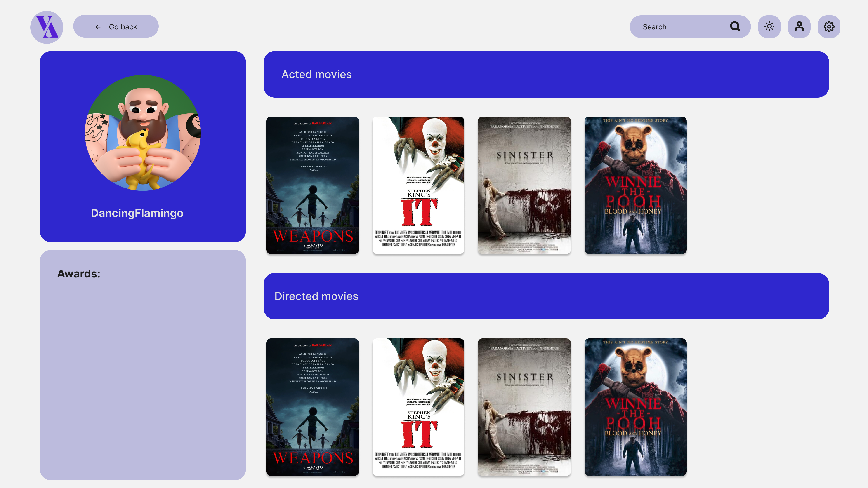Select IT poster in Directed movies
Screen dimensions: 868x488
pos(418,407)
